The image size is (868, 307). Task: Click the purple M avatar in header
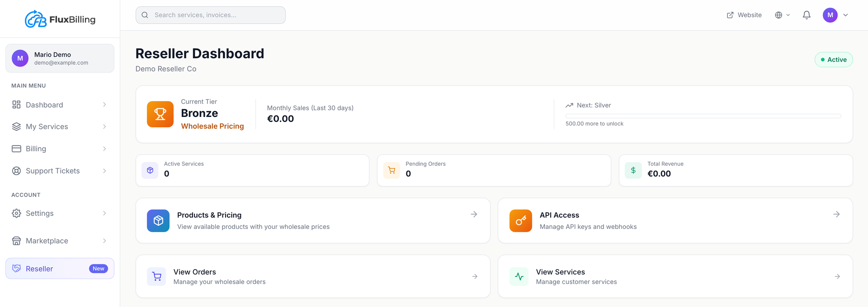[830, 15]
